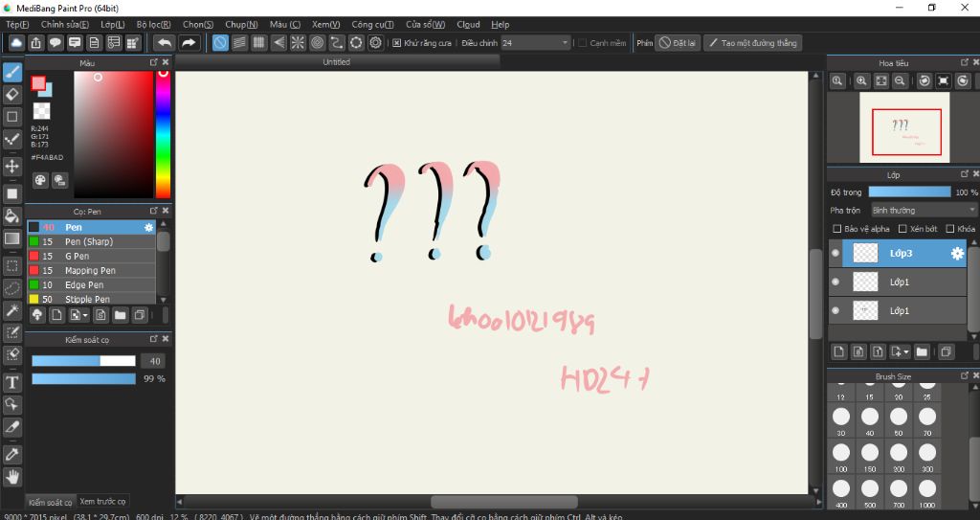The width and height of the screenshot is (980, 520).
Task: Toggle Cạnh mềm checkbox
Action: pos(582,43)
